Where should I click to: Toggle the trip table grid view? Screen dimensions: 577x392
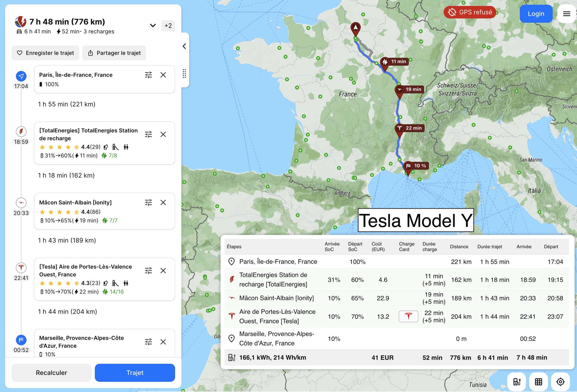point(538,382)
